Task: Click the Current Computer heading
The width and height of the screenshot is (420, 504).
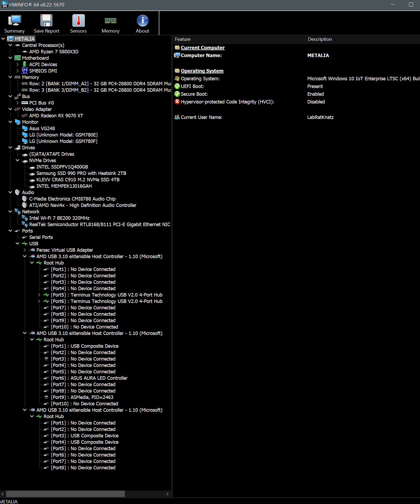Action: pos(203,47)
